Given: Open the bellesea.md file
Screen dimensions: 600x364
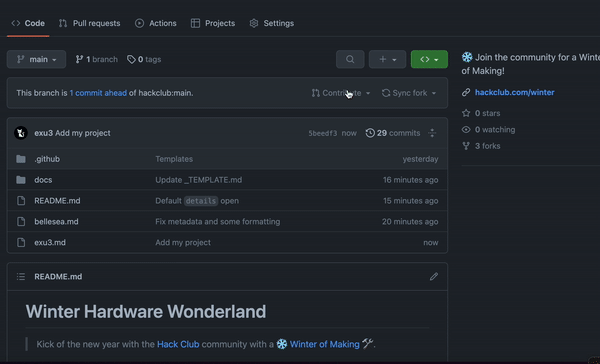Looking at the screenshot, I should [56, 222].
